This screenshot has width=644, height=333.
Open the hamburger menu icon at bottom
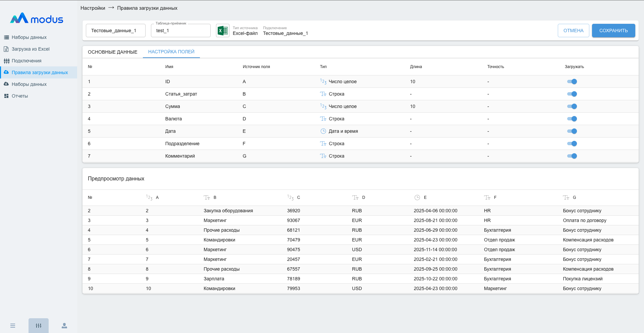click(13, 326)
